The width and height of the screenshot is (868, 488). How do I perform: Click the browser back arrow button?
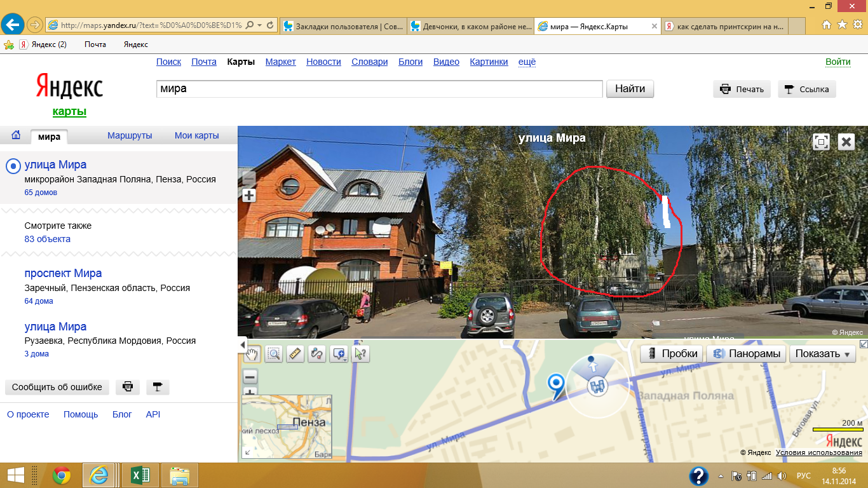13,24
